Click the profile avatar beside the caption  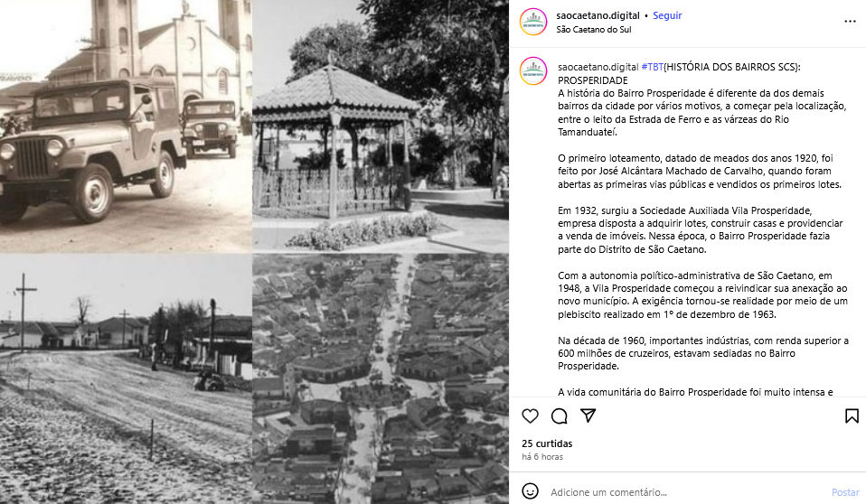pyautogui.click(x=533, y=71)
